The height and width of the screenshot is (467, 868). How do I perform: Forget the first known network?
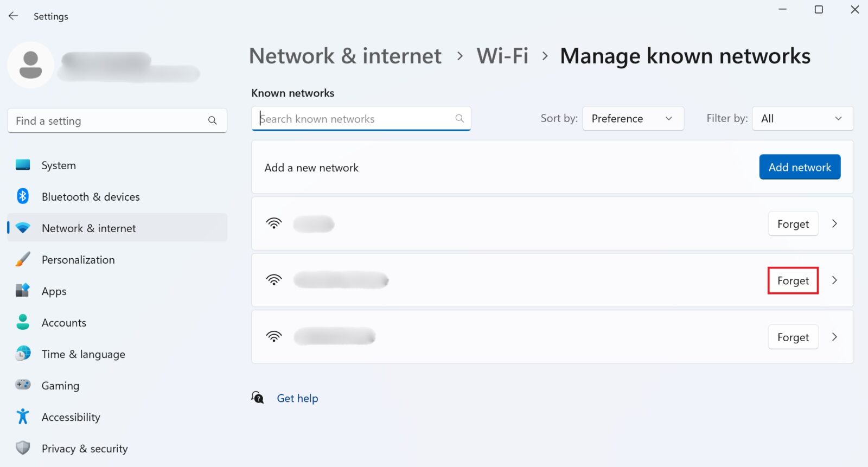pos(793,223)
